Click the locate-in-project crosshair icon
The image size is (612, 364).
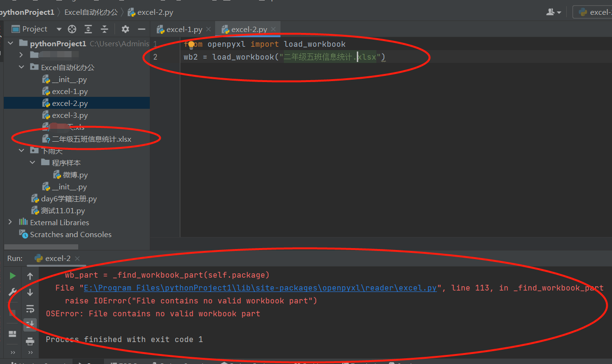(x=72, y=29)
